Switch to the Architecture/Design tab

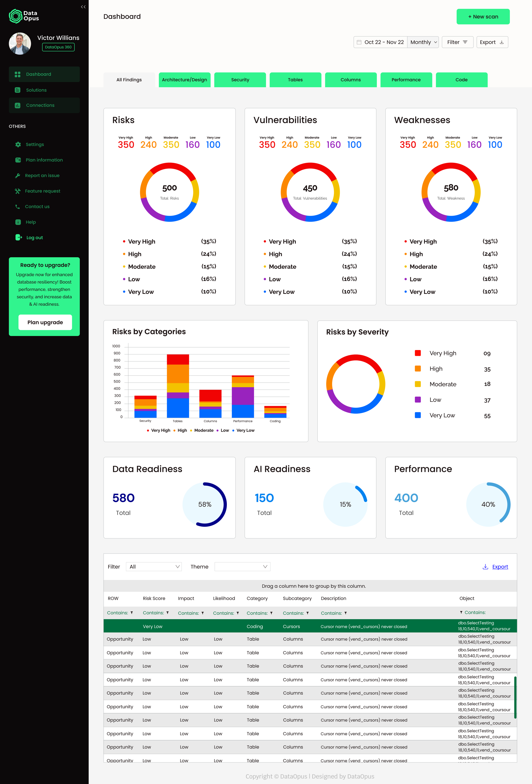pyautogui.click(x=184, y=80)
